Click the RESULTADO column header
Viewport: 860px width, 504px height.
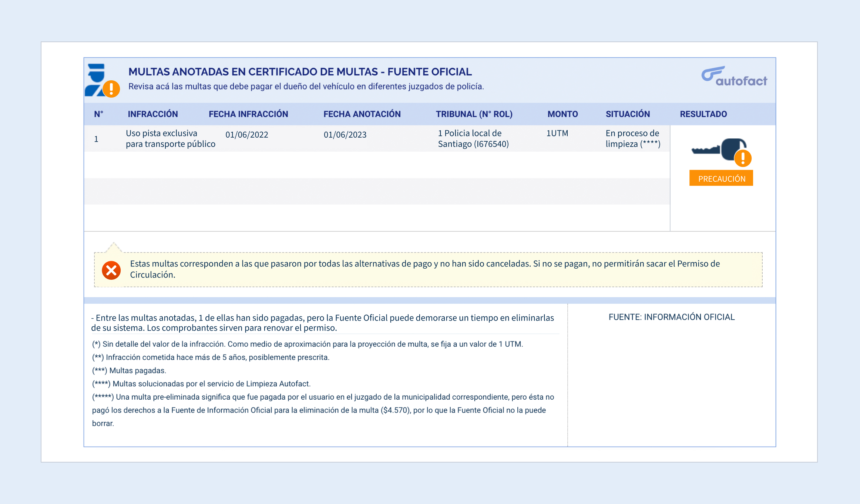click(x=703, y=114)
